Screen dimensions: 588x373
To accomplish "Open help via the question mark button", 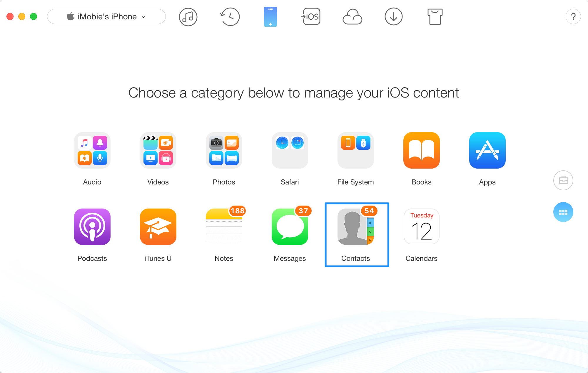I will point(573,17).
